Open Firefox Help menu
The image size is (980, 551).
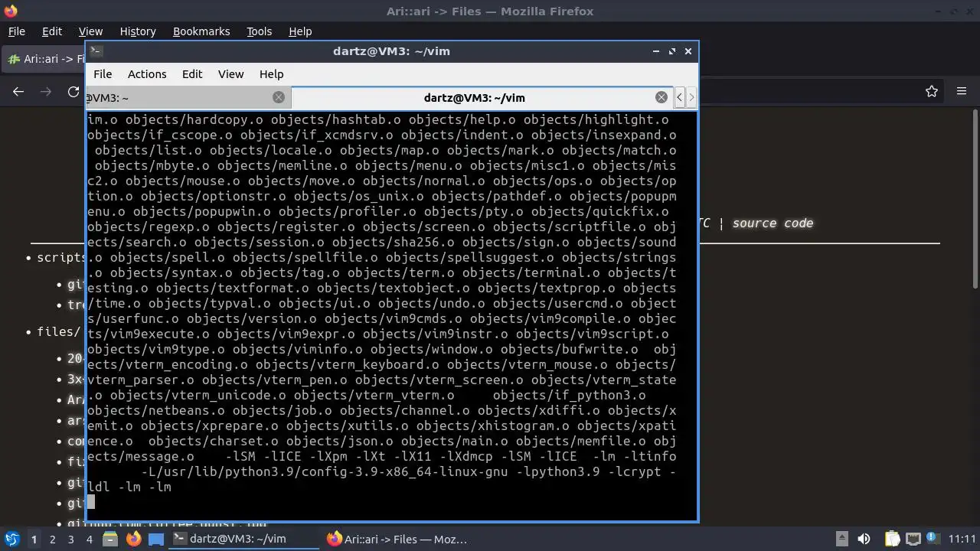click(300, 31)
